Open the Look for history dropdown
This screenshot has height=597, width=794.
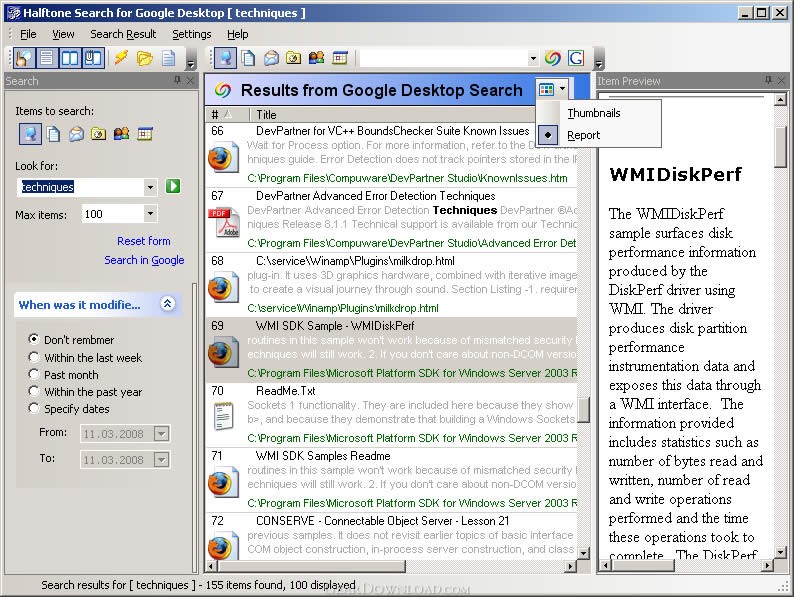tap(150, 187)
